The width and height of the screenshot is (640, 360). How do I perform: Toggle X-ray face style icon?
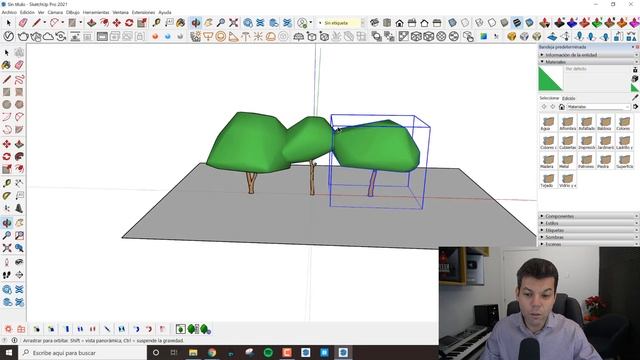[x=452, y=23]
